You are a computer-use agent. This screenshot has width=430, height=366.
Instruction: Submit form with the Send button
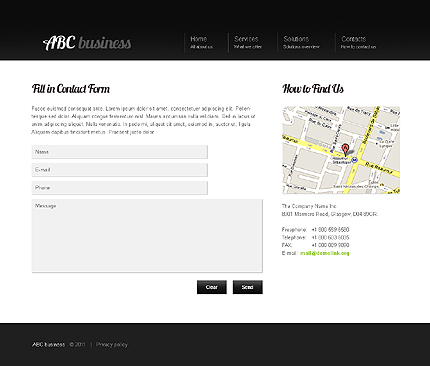[x=248, y=287]
